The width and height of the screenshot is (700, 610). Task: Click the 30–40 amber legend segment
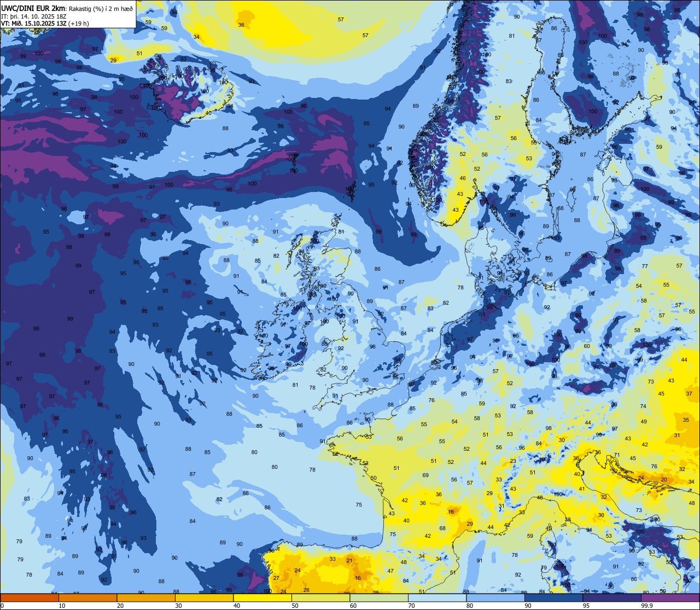204,598
